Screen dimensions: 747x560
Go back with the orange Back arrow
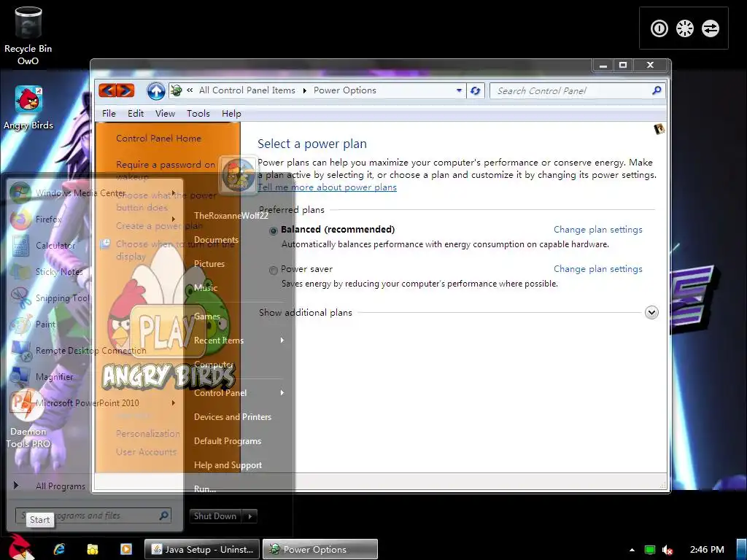tap(108, 90)
